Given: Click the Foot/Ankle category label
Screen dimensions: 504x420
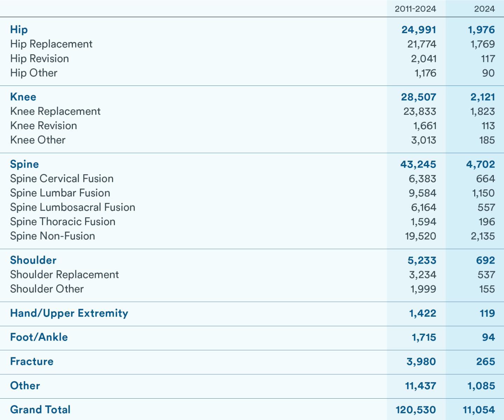Looking at the screenshot, I should coord(39,337).
